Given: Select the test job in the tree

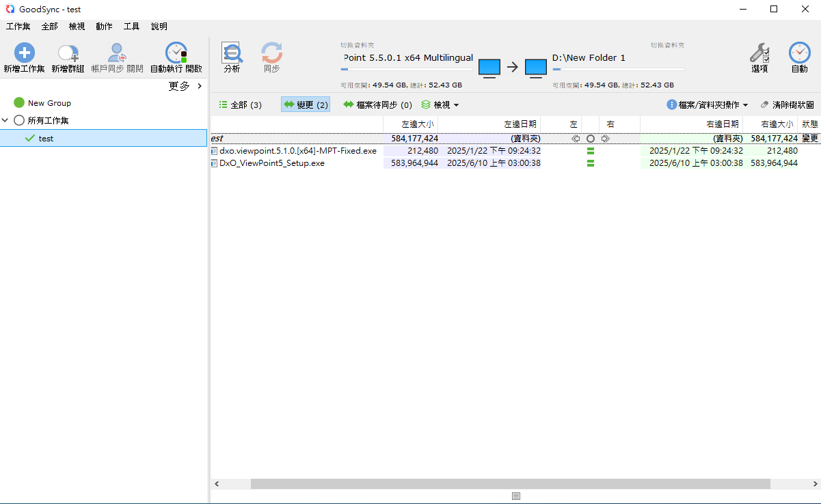Looking at the screenshot, I should [x=103, y=138].
